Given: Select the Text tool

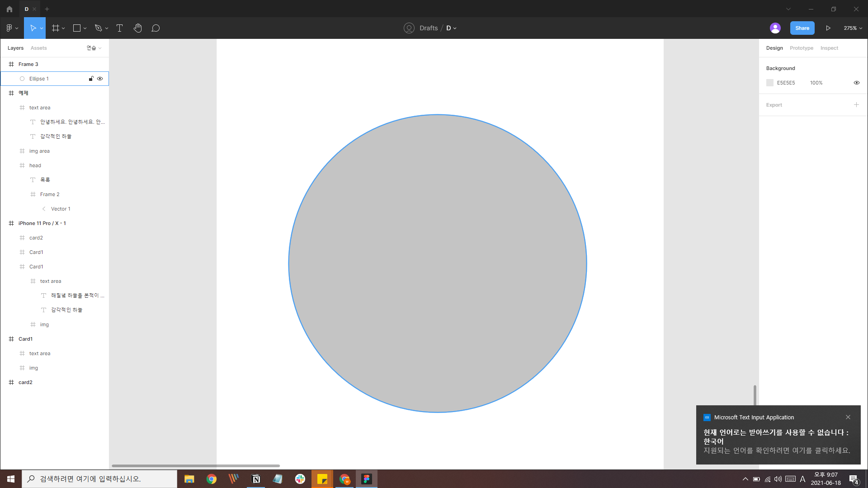Looking at the screenshot, I should (x=119, y=28).
